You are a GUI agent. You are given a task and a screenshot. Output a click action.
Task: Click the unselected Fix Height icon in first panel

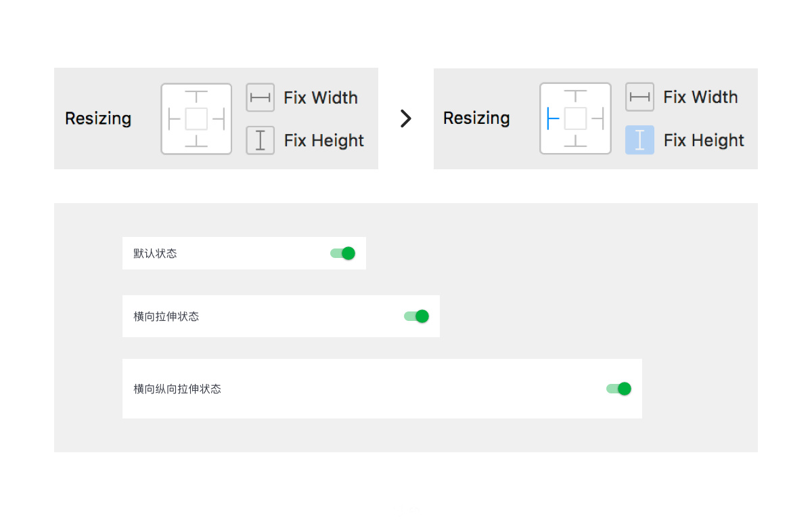[260, 140]
